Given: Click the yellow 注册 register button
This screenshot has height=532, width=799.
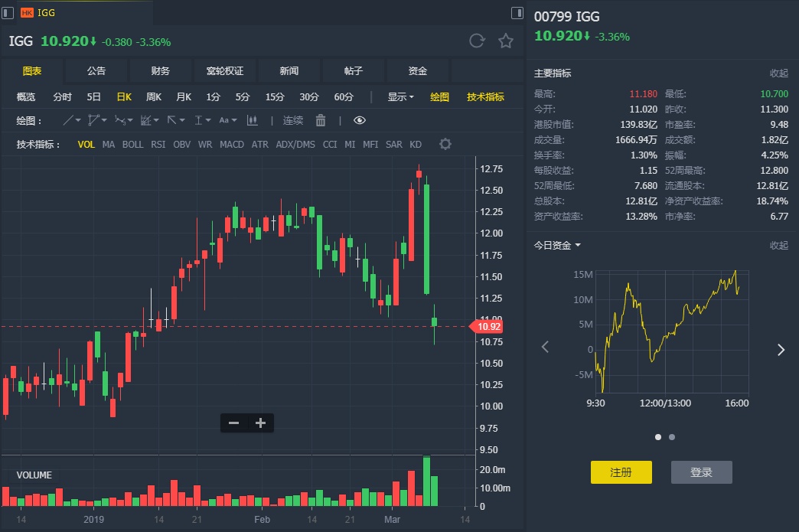Looking at the screenshot, I should [x=621, y=472].
